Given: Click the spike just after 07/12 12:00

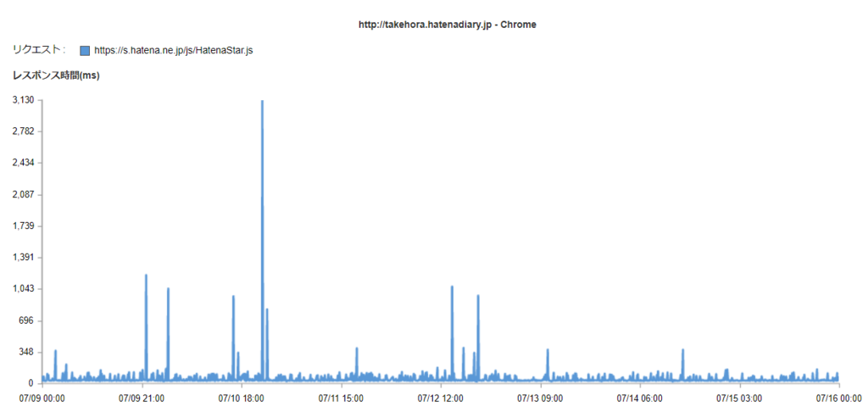Looking at the screenshot, I should coord(453,334).
